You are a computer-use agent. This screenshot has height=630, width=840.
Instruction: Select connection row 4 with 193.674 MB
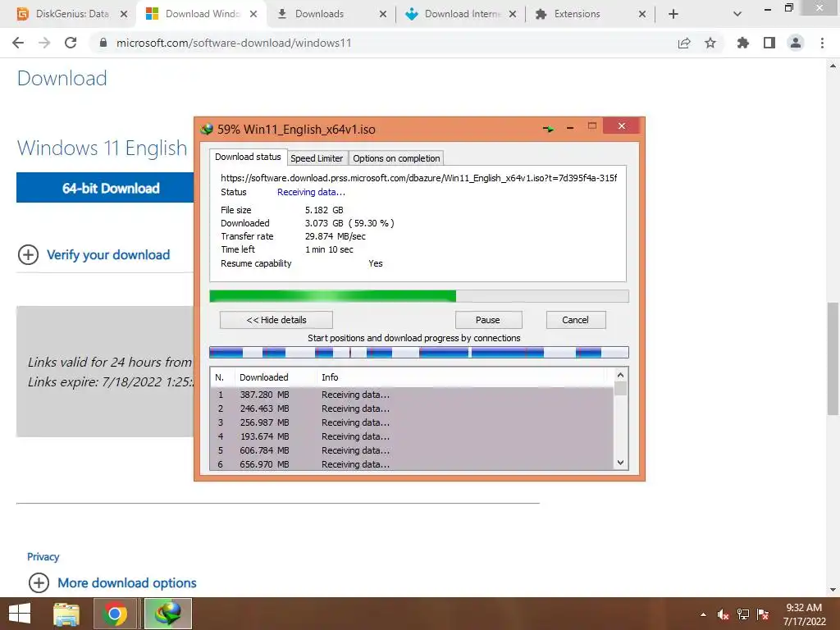click(x=412, y=436)
